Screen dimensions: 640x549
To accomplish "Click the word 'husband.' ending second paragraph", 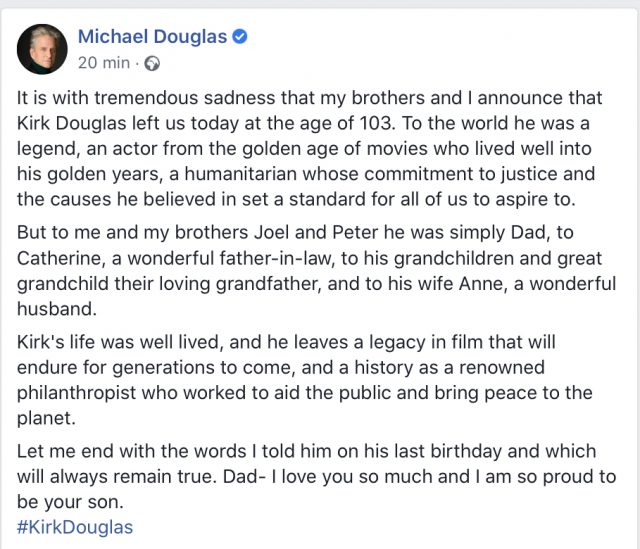I will click(x=57, y=309).
